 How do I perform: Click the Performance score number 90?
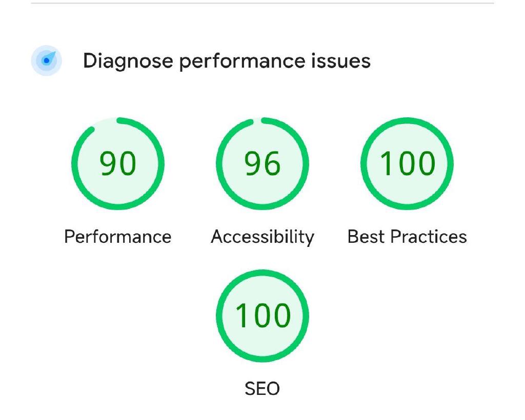click(118, 164)
